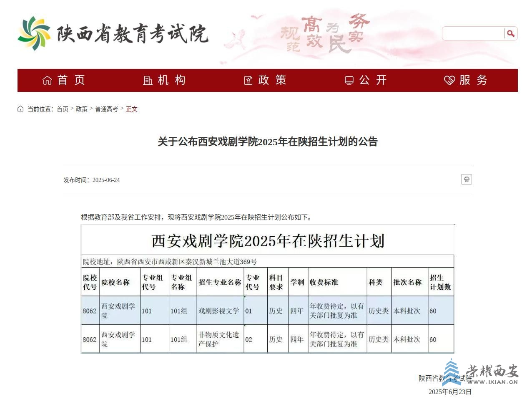
Task: Go to 普通高考 breadcrumb link
Action: coord(106,109)
